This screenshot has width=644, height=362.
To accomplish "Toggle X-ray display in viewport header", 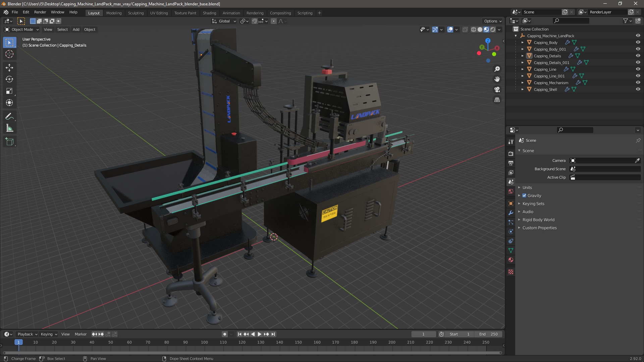I will click(465, 29).
